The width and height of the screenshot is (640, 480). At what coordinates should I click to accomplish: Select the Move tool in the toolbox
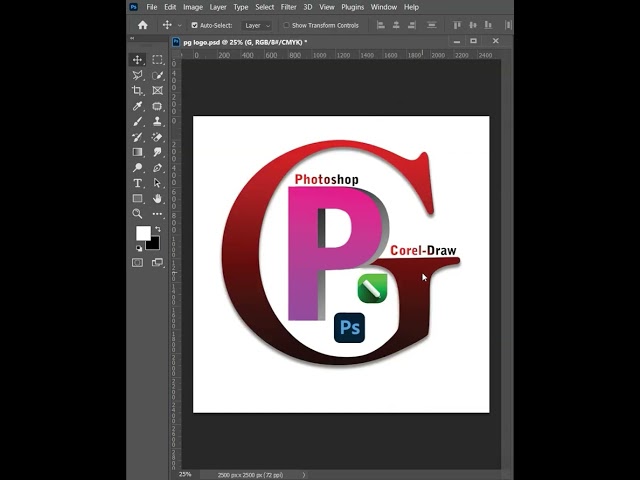point(137,60)
